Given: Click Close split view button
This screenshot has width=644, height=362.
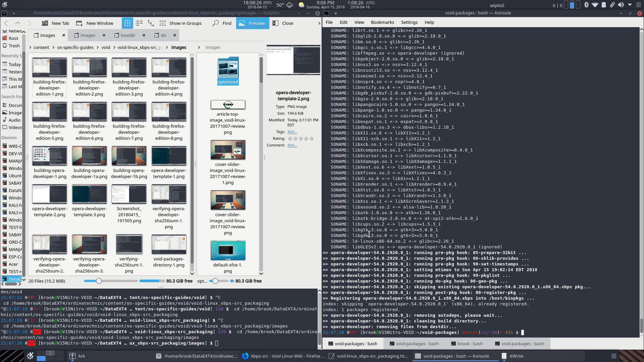Looking at the screenshot, I should pyautogui.click(x=283, y=23).
